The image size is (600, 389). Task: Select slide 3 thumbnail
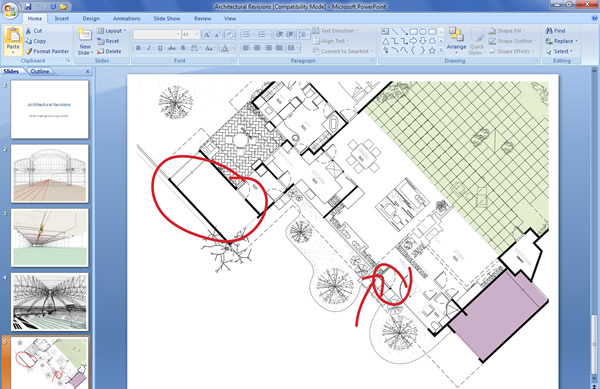(x=50, y=238)
